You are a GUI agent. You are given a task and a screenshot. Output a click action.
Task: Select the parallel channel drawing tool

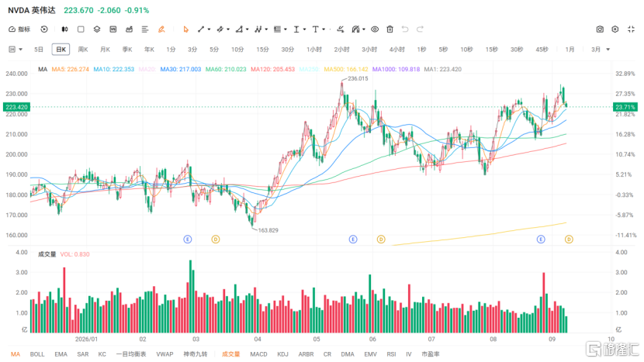220,29
